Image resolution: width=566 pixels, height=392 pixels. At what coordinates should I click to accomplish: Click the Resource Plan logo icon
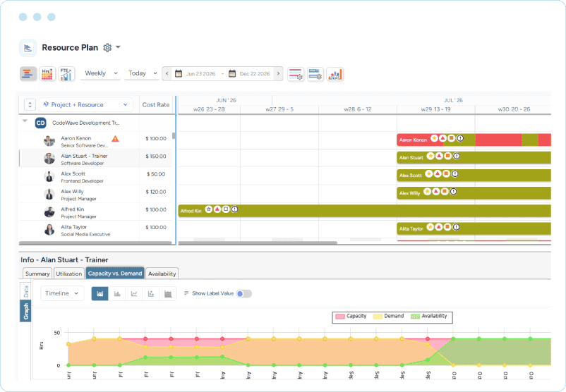[28, 48]
